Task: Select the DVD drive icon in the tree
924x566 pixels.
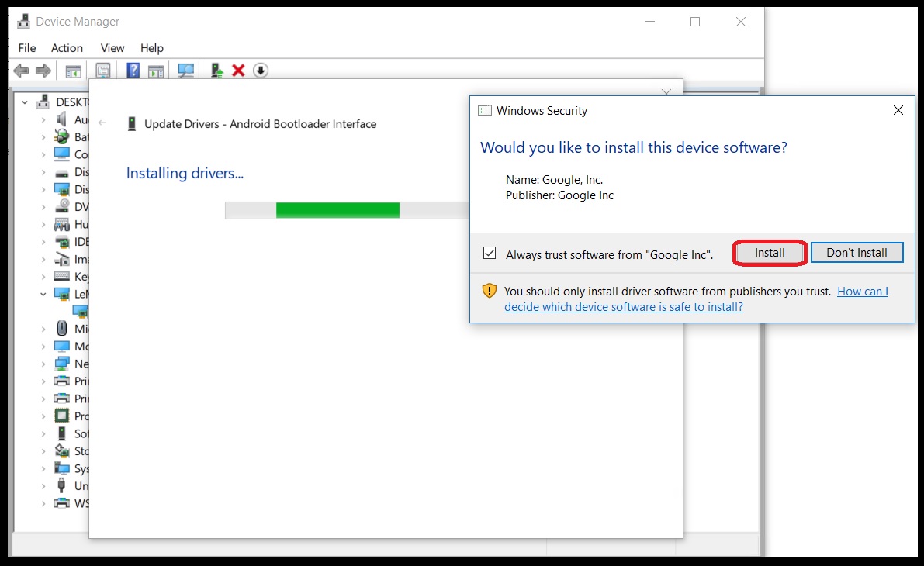Action: click(61, 207)
